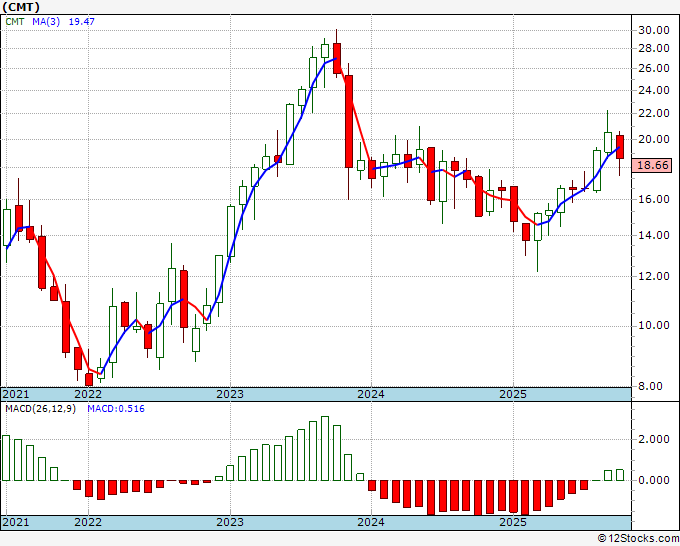Click the 14.00 price axis label
Viewport: 680px width, 546px height.
click(654, 235)
